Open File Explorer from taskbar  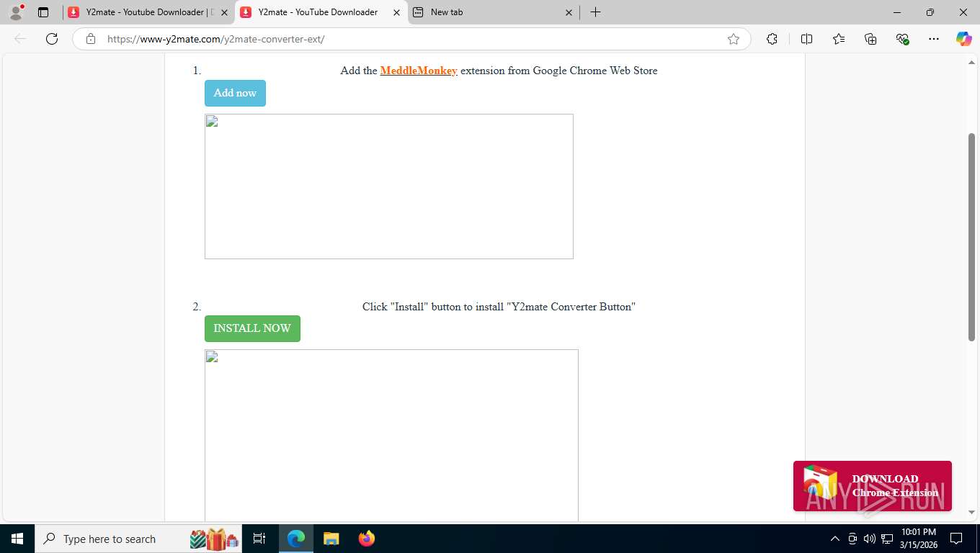pyautogui.click(x=331, y=539)
